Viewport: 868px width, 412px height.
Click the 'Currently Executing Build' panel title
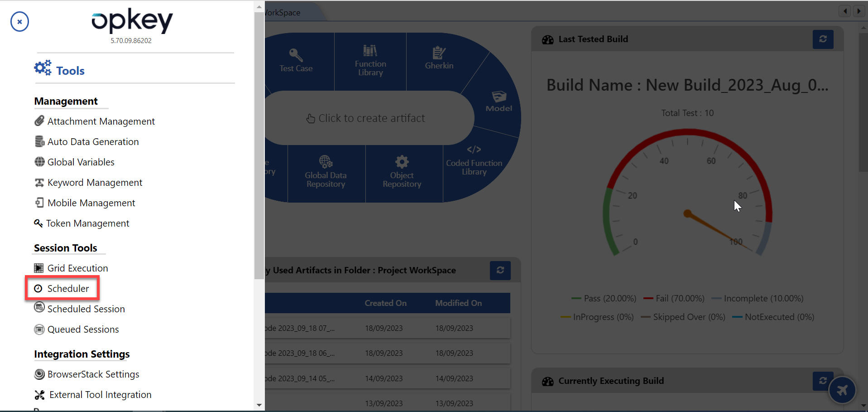(x=611, y=381)
